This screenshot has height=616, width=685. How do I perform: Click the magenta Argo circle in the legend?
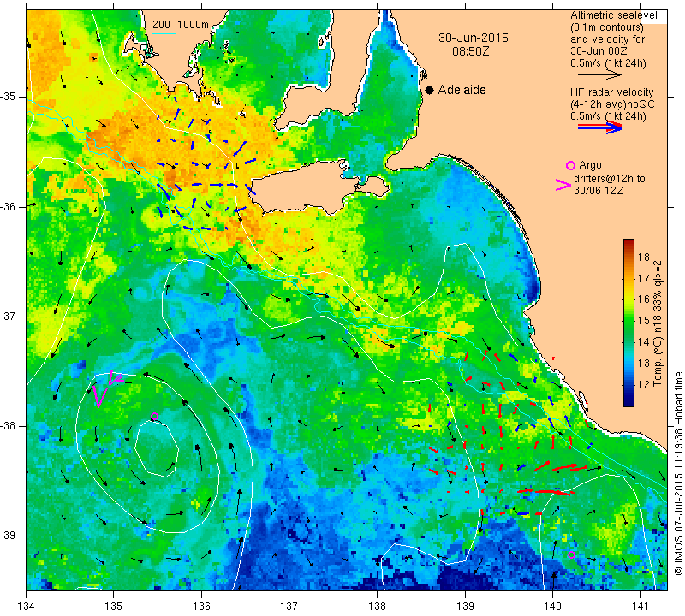click(570, 165)
